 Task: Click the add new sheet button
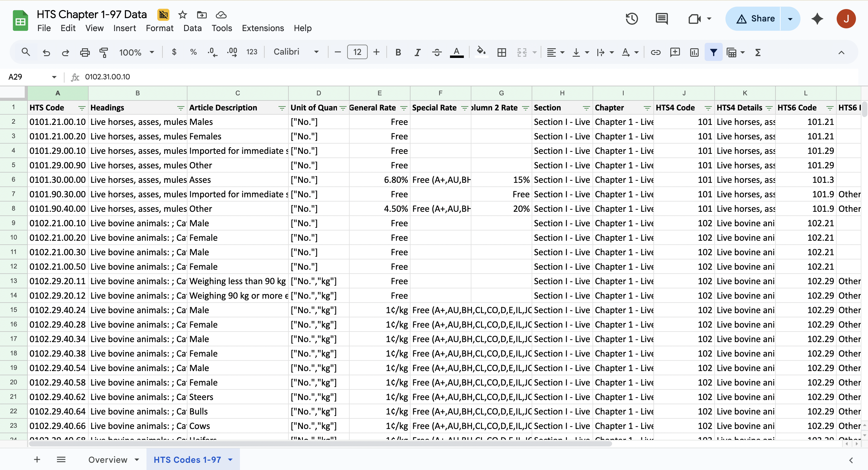[37, 459]
